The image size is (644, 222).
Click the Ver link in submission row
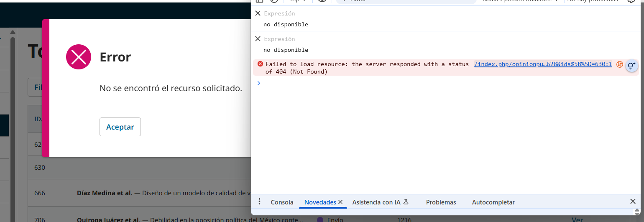tap(577, 219)
